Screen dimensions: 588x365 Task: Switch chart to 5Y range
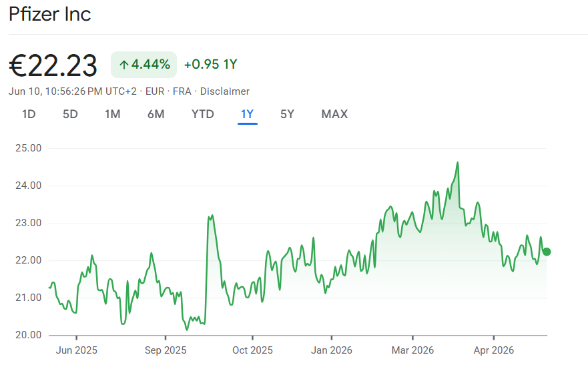point(287,114)
